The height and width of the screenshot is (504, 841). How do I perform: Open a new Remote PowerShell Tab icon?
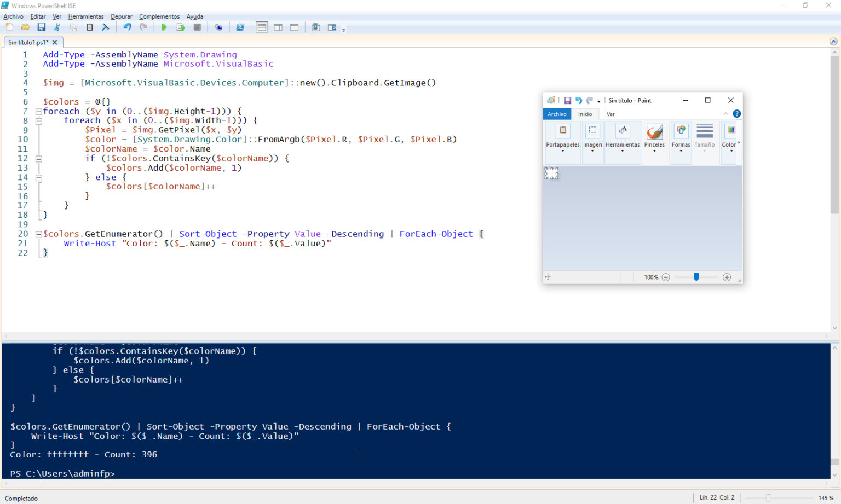[x=218, y=27]
